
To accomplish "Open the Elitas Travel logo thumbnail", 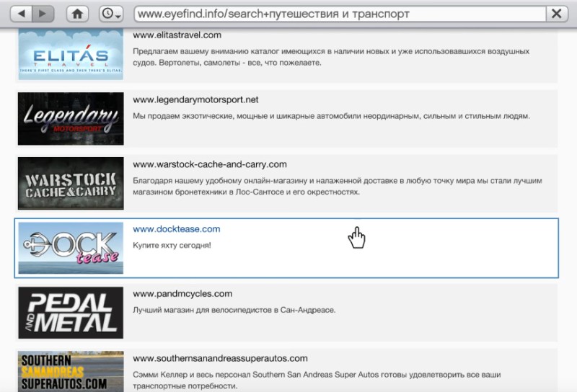I will pos(71,55).
